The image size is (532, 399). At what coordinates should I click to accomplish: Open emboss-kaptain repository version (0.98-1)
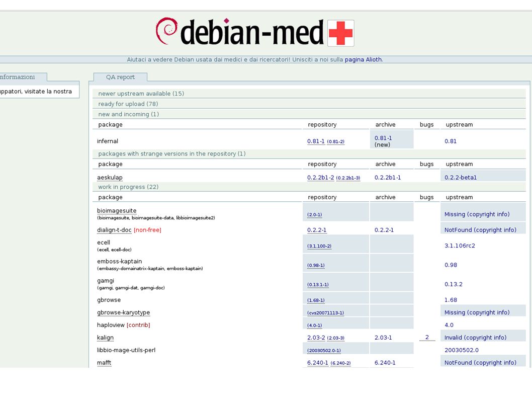click(x=316, y=265)
